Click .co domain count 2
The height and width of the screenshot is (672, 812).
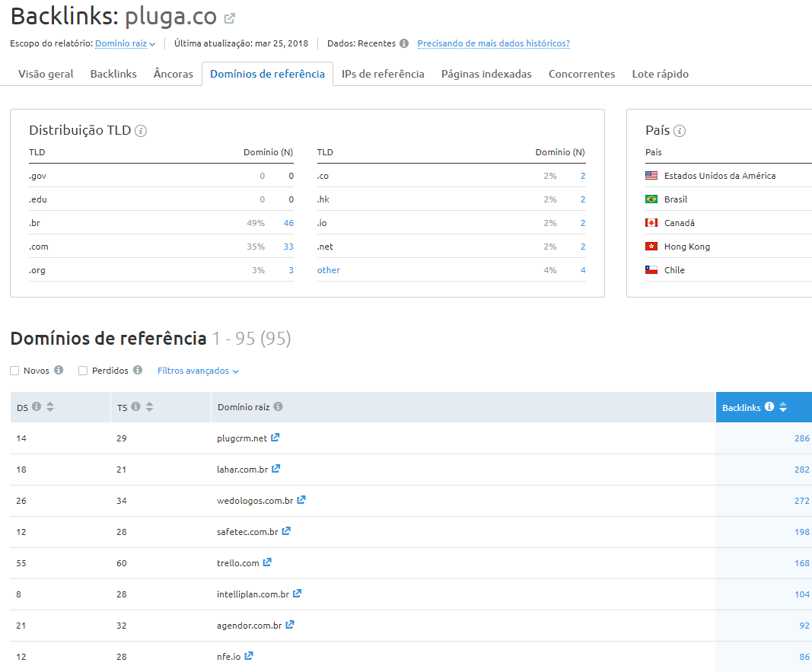tap(583, 176)
